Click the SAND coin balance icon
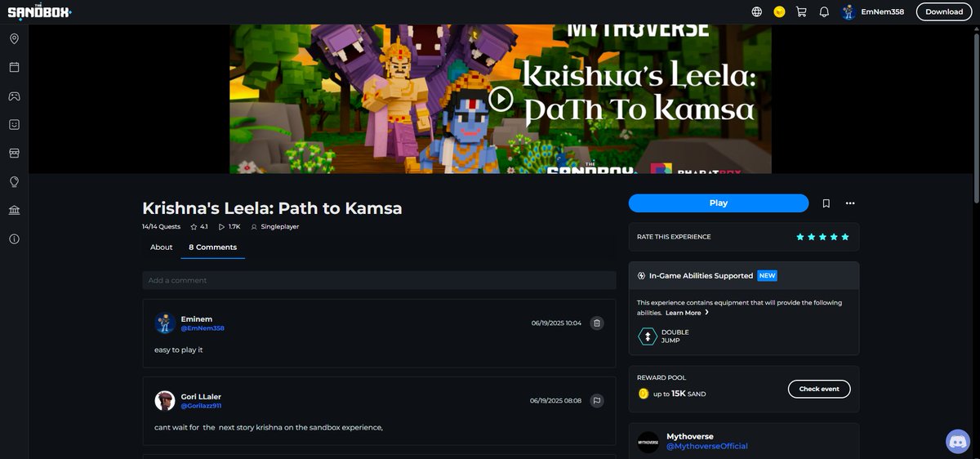 [779, 11]
